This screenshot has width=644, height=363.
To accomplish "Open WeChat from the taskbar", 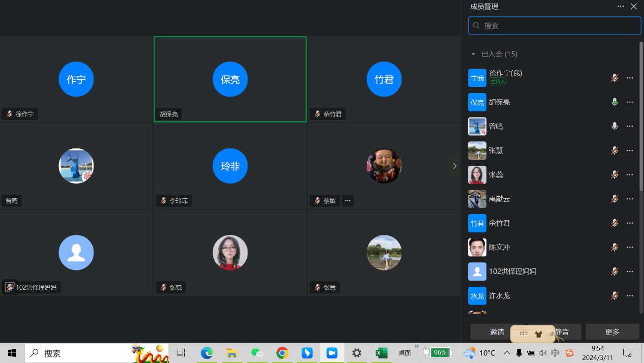I will coord(257,353).
